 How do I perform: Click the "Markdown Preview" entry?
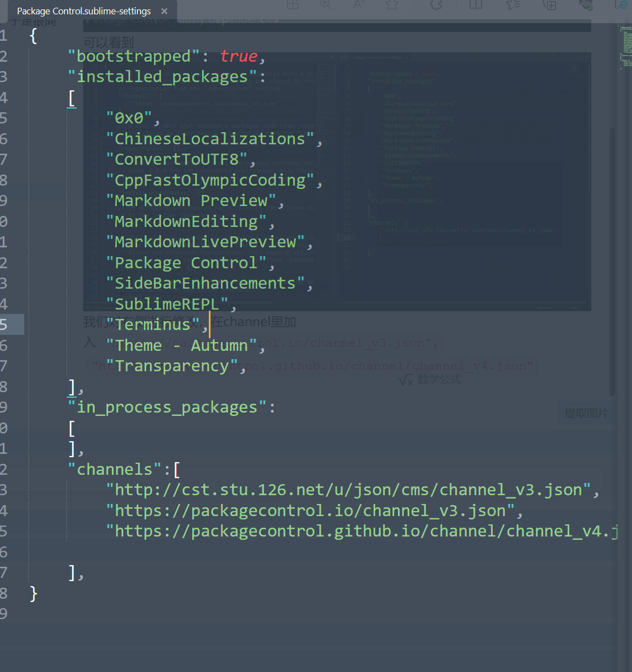[x=191, y=200]
